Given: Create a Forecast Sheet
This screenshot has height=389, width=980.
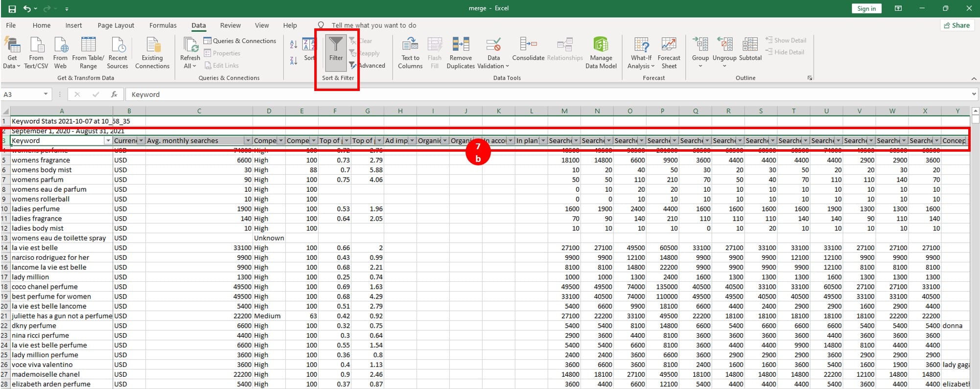Looking at the screenshot, I should click(669, 53).
